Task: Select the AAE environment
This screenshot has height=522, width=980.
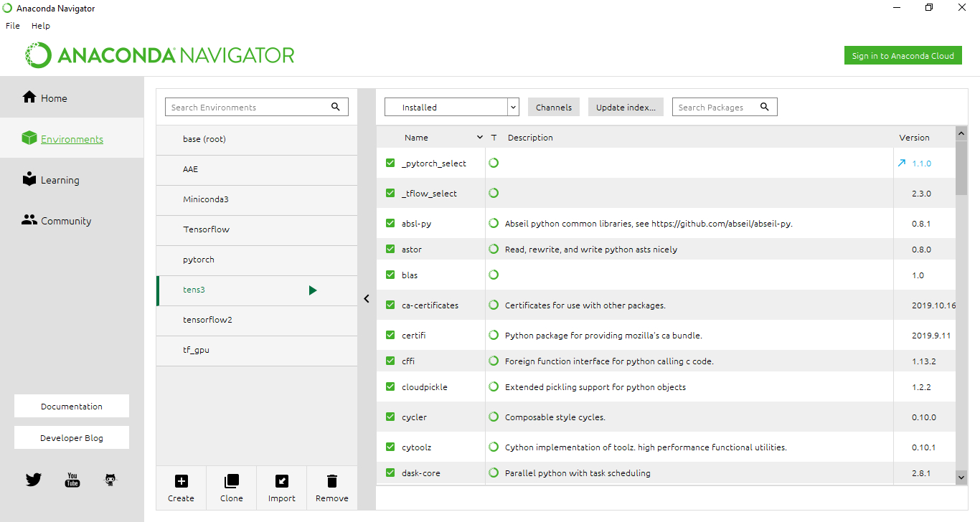Action: point(257,169)
